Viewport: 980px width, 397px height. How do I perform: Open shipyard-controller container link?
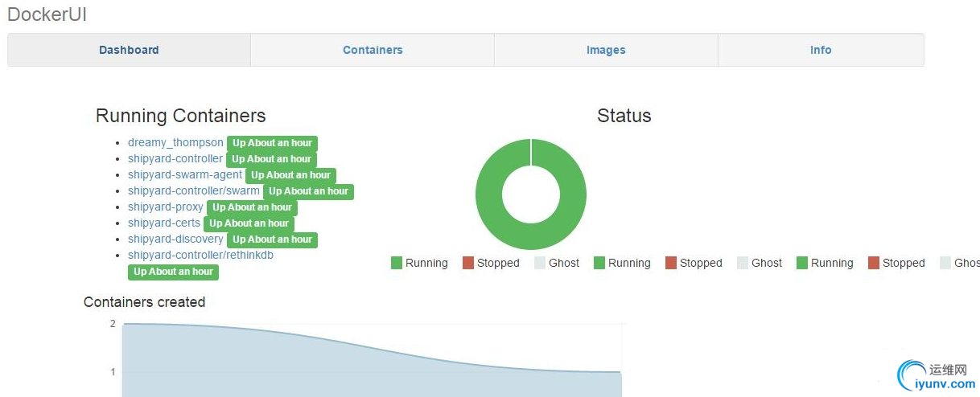[175, 158]
